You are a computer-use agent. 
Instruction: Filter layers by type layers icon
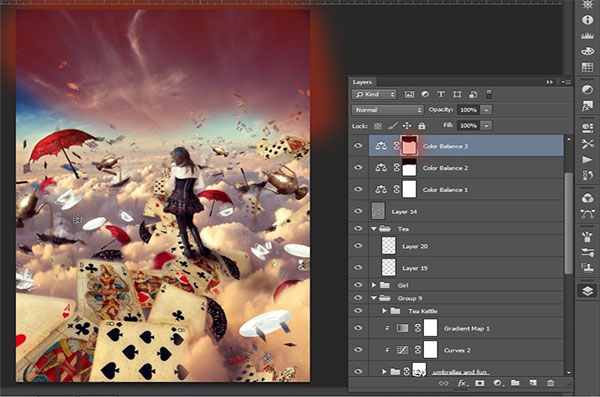coord(441,94)
